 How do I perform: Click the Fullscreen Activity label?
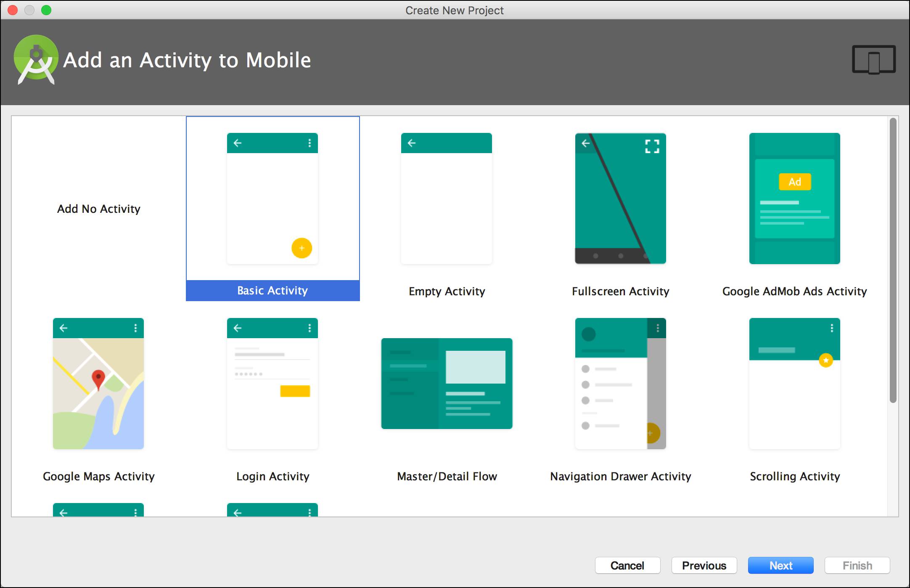pyautogui.click(x=621, y=291)
